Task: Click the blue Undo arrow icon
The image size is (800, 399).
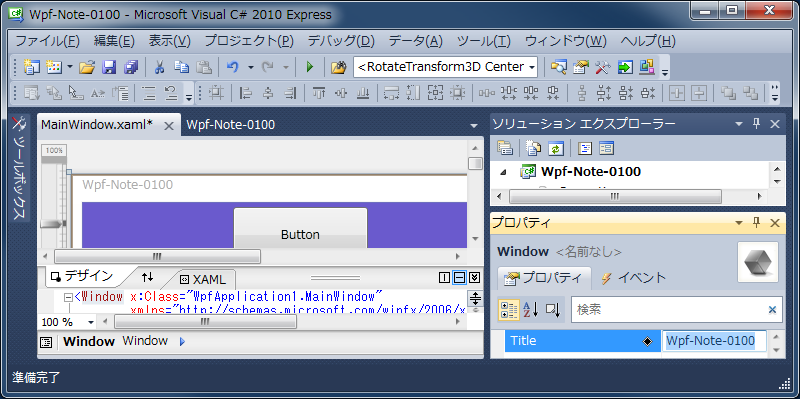Action: coord(233,67)
